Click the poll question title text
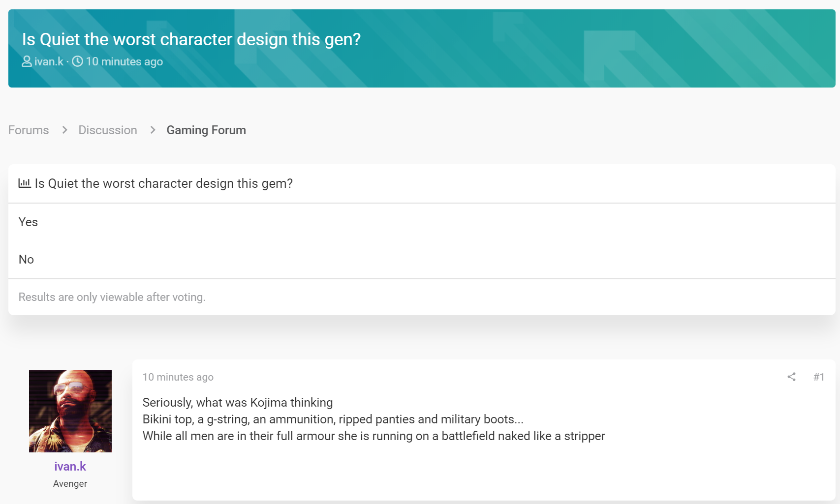Image resolution: width=840 pixels, height=504 pixels. (x=164, y=183)
